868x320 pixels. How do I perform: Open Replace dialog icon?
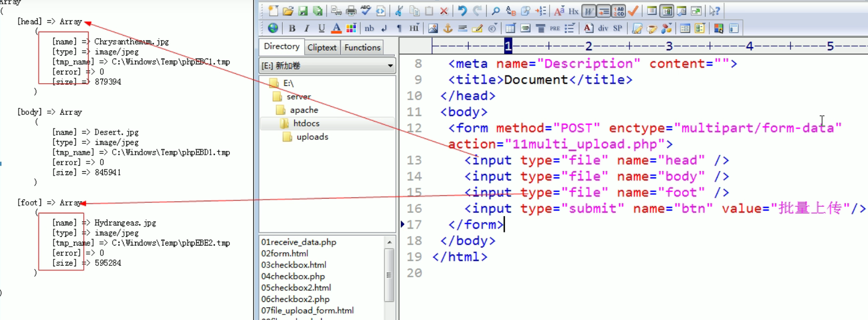click(x=511, y=11)
